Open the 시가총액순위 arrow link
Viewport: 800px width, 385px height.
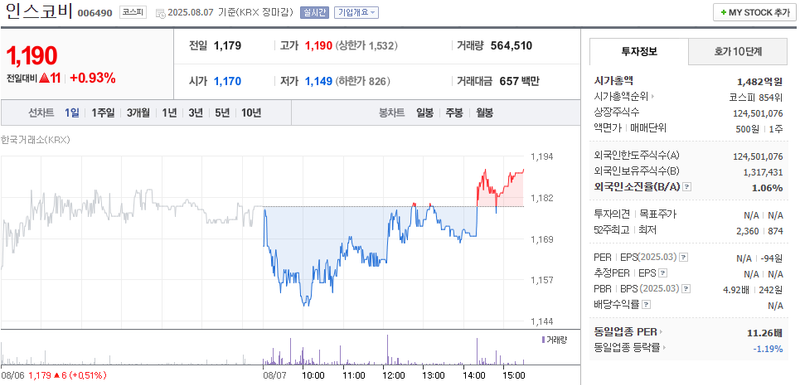pos(653,96)
